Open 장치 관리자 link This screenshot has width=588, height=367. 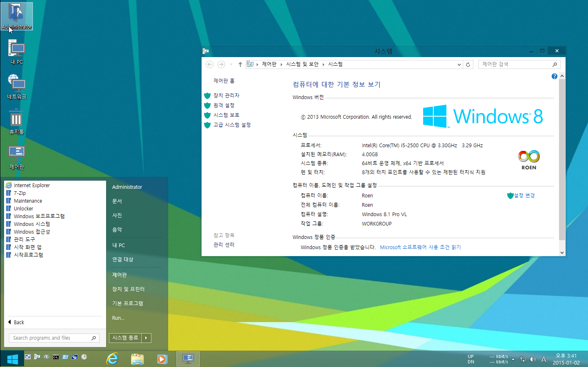226,95
